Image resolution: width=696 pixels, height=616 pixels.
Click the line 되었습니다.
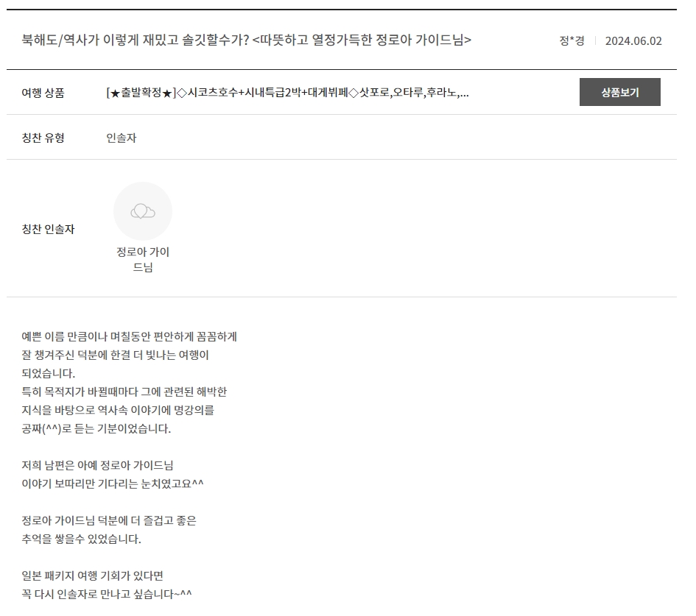click(49, 373)
